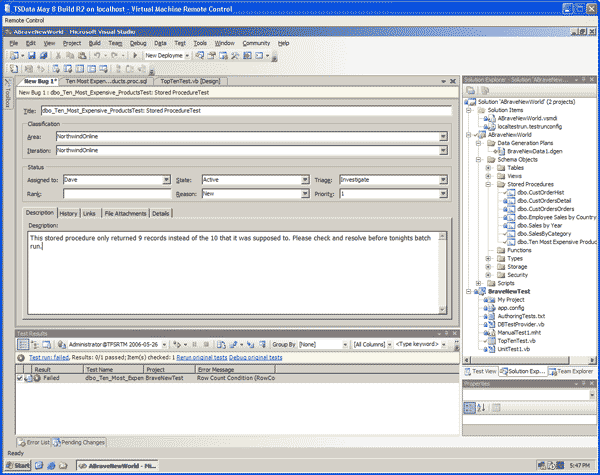Click the Type keyword search field
The image size is (600, 475).
[417, 344]
